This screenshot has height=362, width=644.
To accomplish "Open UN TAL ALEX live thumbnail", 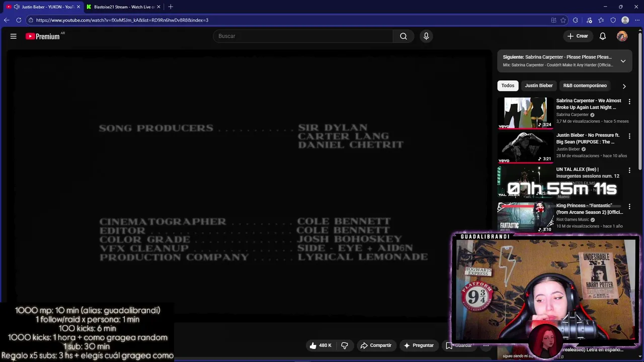I will coord(525,182).
